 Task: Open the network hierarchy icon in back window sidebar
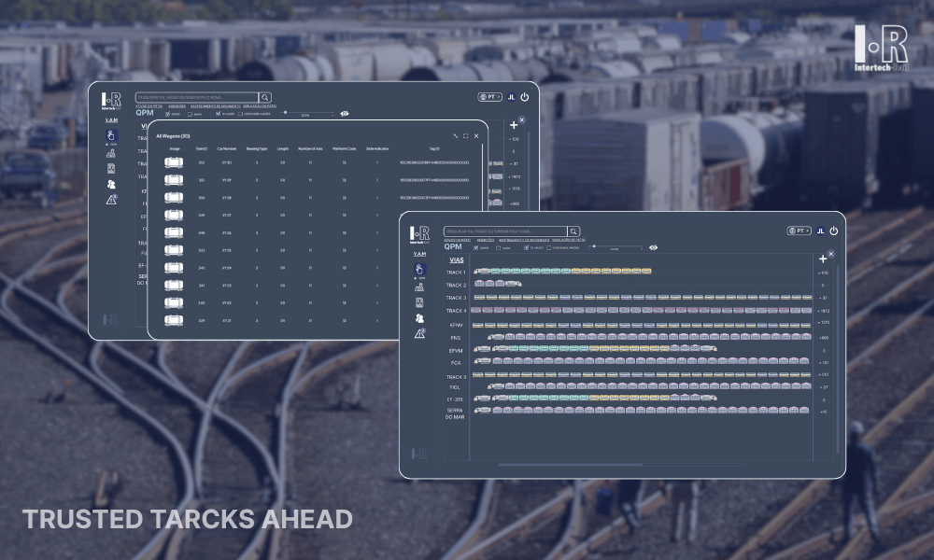[111, 154]
